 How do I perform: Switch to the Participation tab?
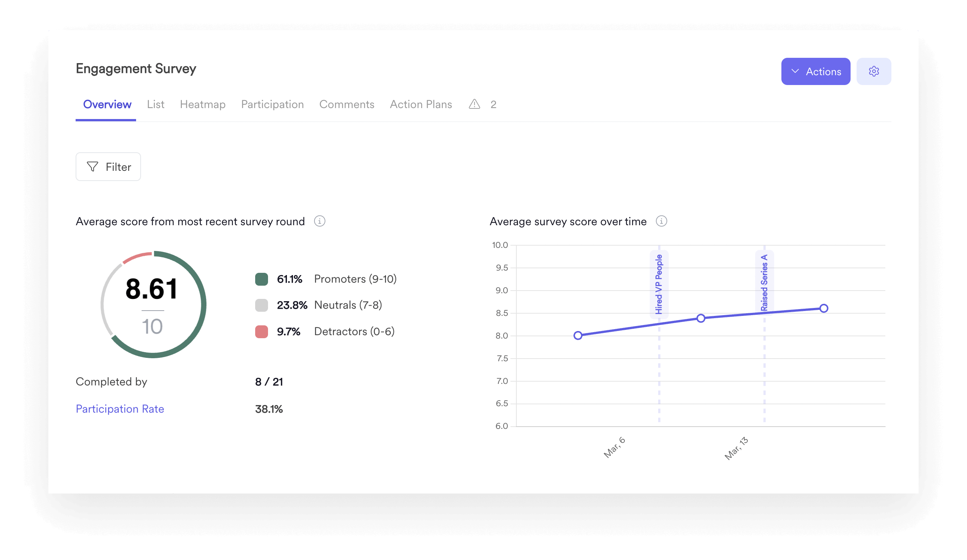coord(273,104)
